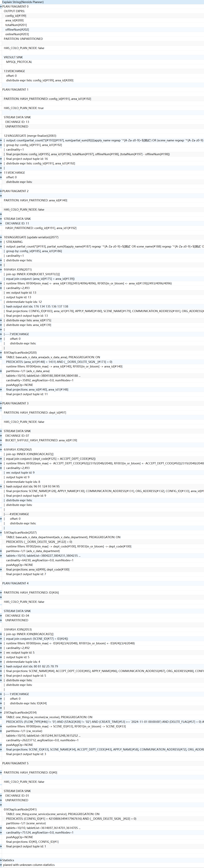Expand arrow beside group by config_id[#191] row

1,145
